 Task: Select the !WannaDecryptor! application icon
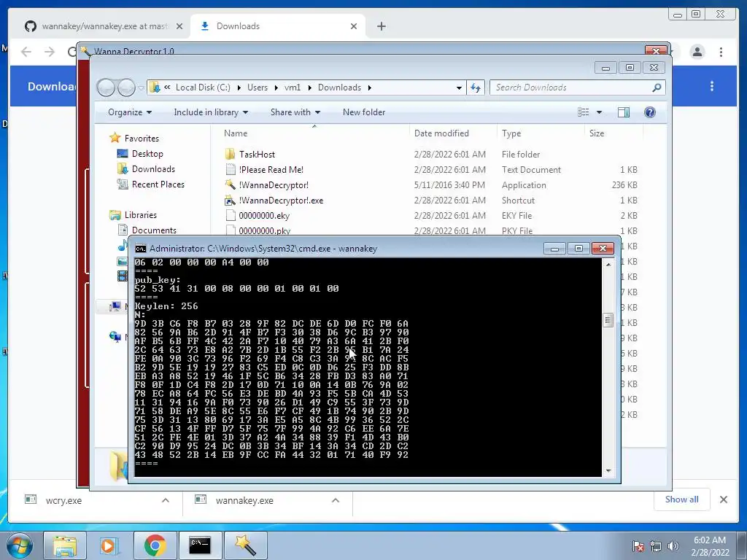[230, 184]
